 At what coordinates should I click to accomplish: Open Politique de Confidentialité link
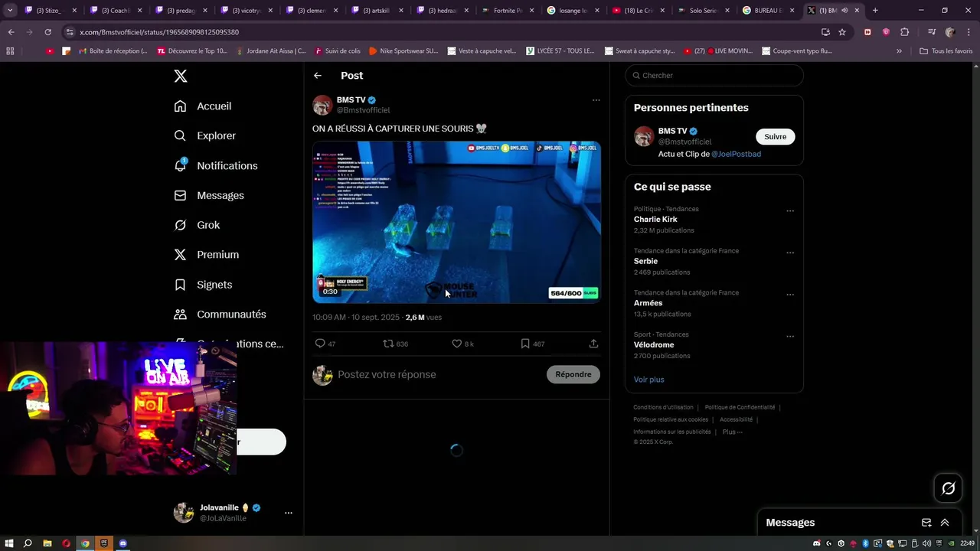[740, 407]
